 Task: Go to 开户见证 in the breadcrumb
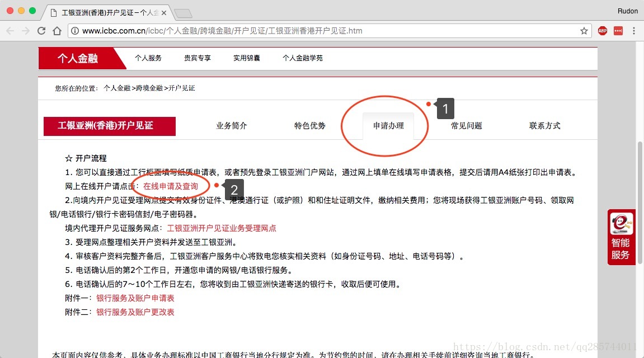coord(182,88)
